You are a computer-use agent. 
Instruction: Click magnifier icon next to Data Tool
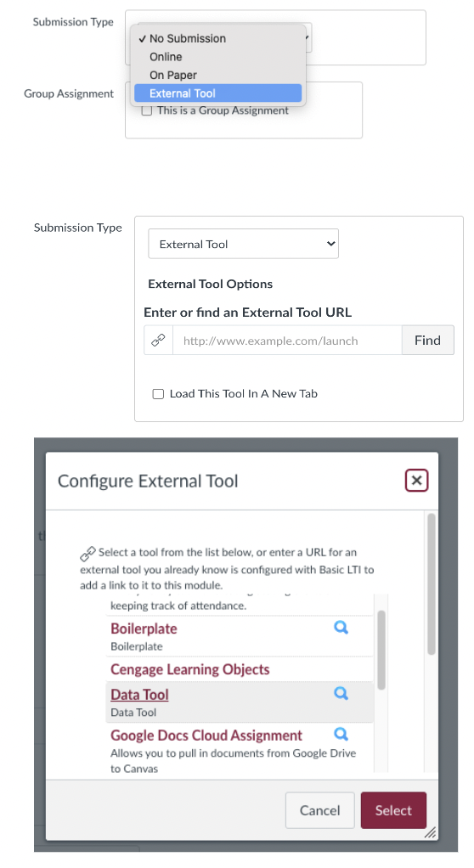341,693
